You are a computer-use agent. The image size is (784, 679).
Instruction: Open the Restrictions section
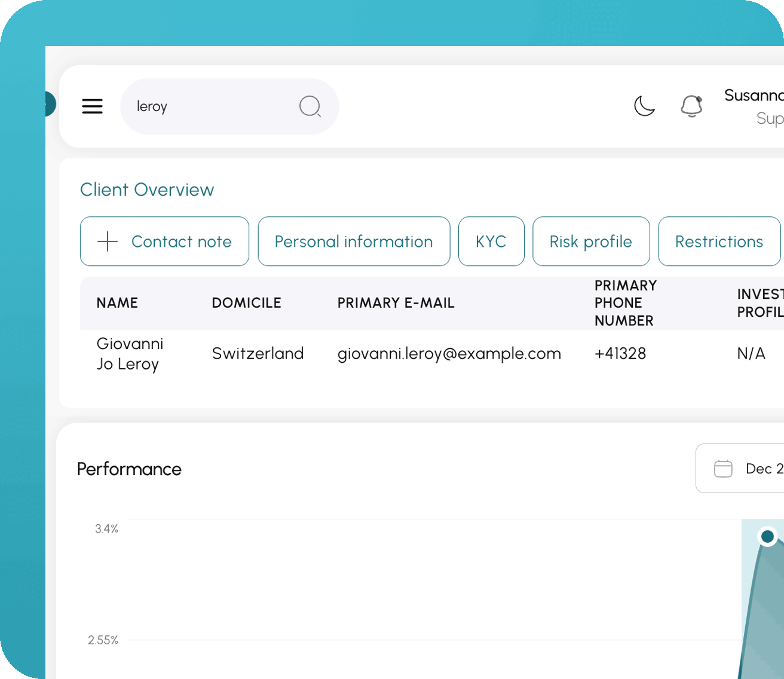click(719, 241)
